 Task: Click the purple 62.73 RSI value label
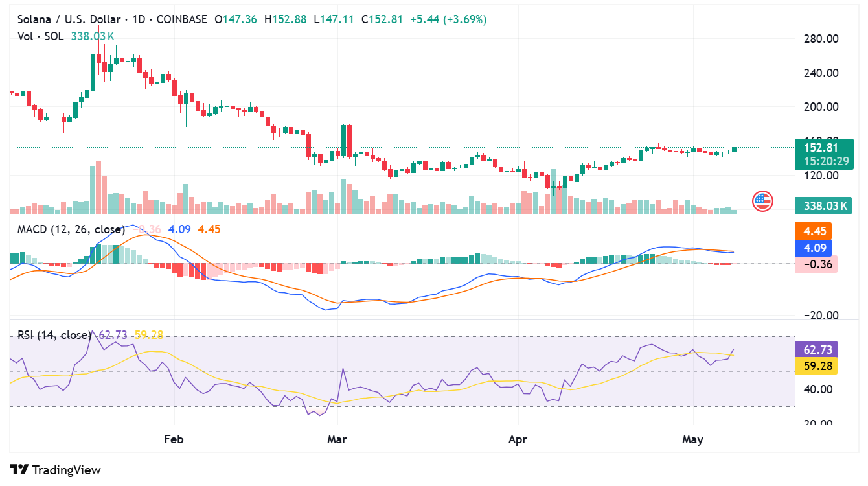click(x=816, y=349)
